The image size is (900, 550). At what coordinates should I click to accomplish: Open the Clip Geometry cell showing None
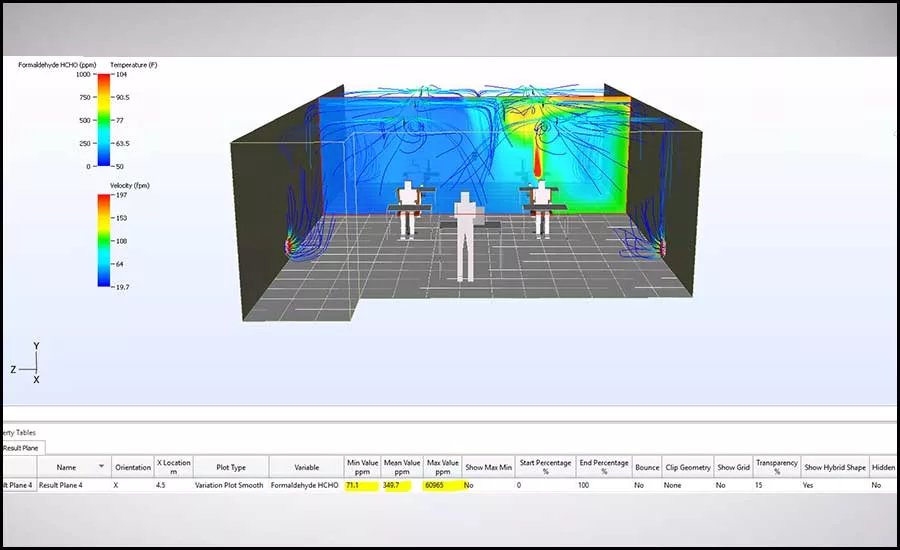[688, 485]
